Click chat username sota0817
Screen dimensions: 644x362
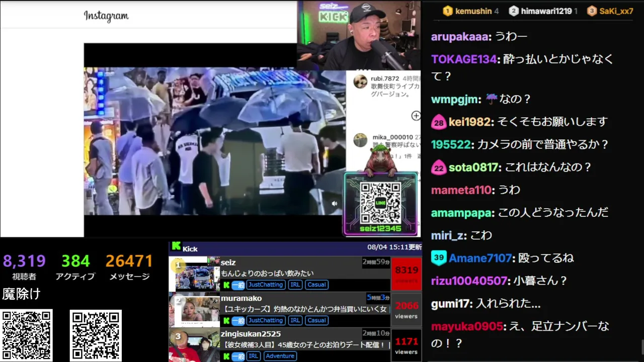(474, 167)
